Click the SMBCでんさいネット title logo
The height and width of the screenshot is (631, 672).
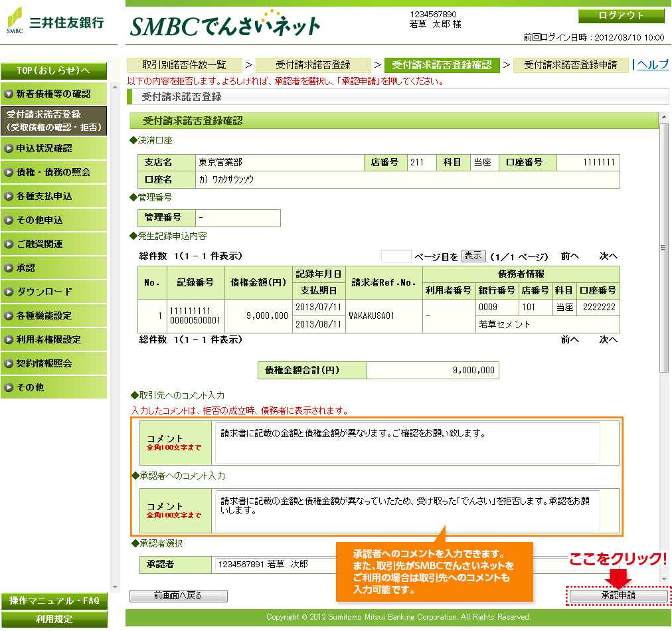point(225,24)
